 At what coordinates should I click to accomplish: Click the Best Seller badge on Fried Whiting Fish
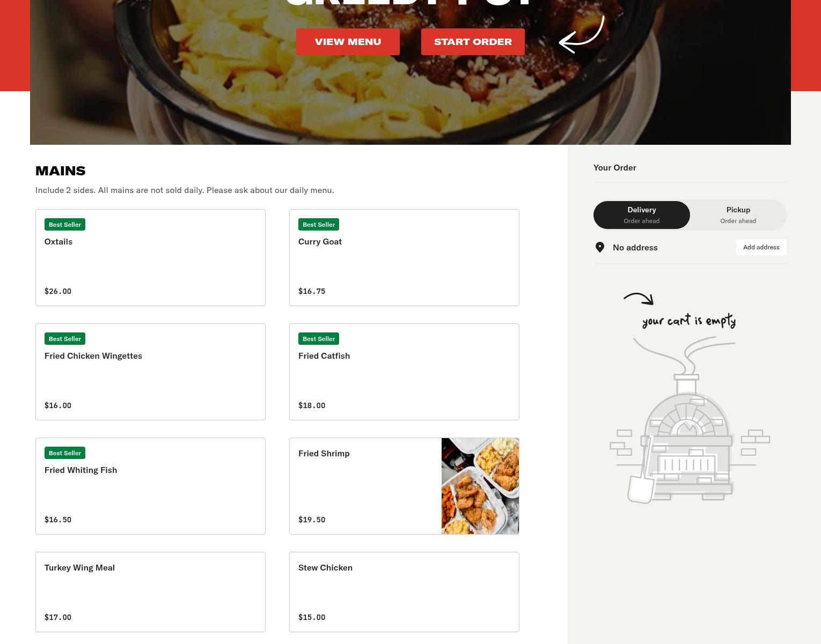click(65, 453)
